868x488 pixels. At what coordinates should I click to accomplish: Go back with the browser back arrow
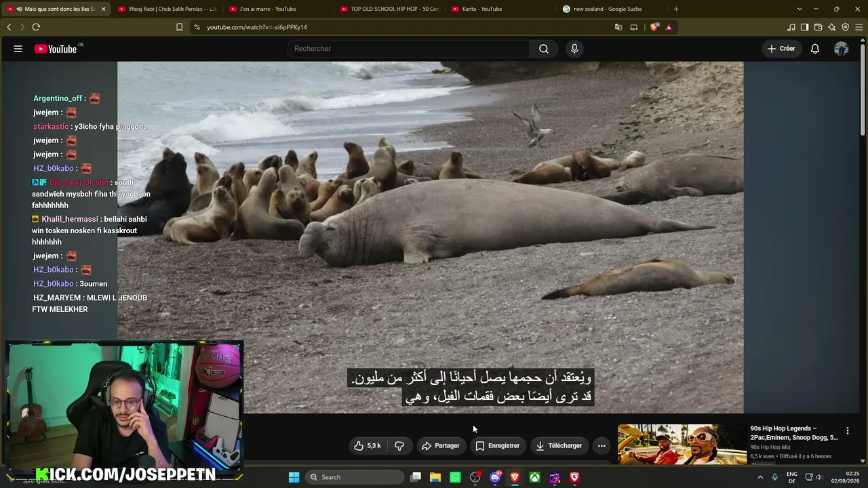[x=9, y=27]
